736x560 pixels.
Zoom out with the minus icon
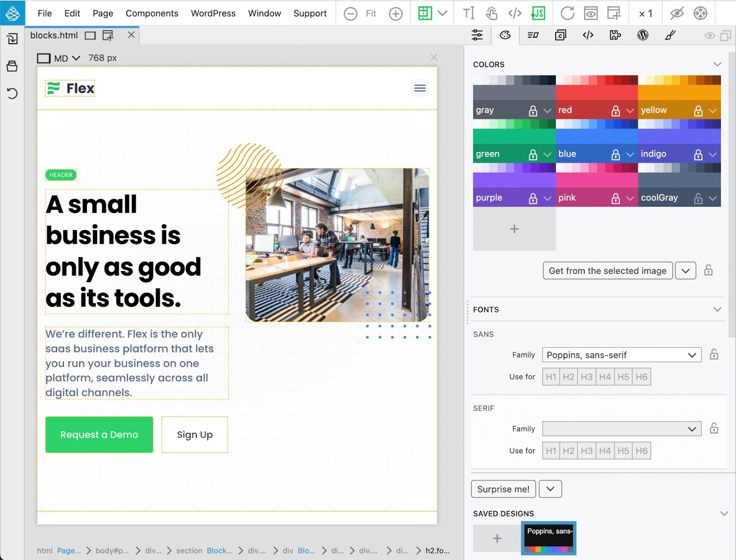(x=351, y=14)
